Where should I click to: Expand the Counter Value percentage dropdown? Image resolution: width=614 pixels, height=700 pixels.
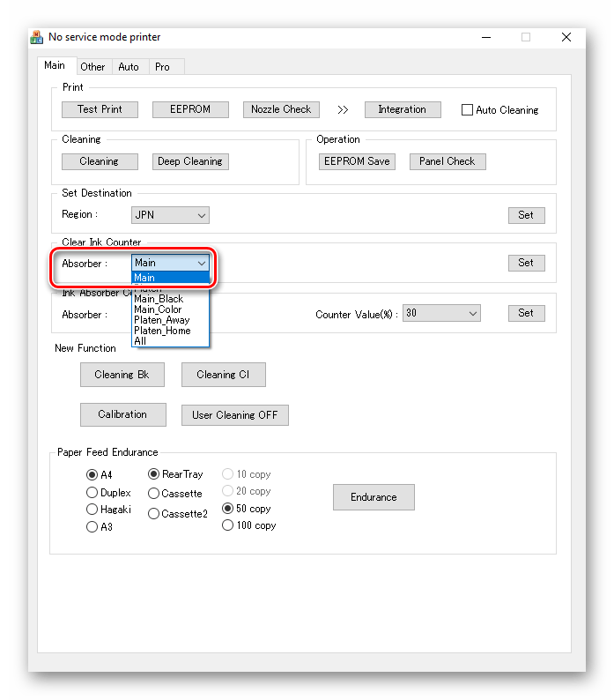tap(442, 314)
